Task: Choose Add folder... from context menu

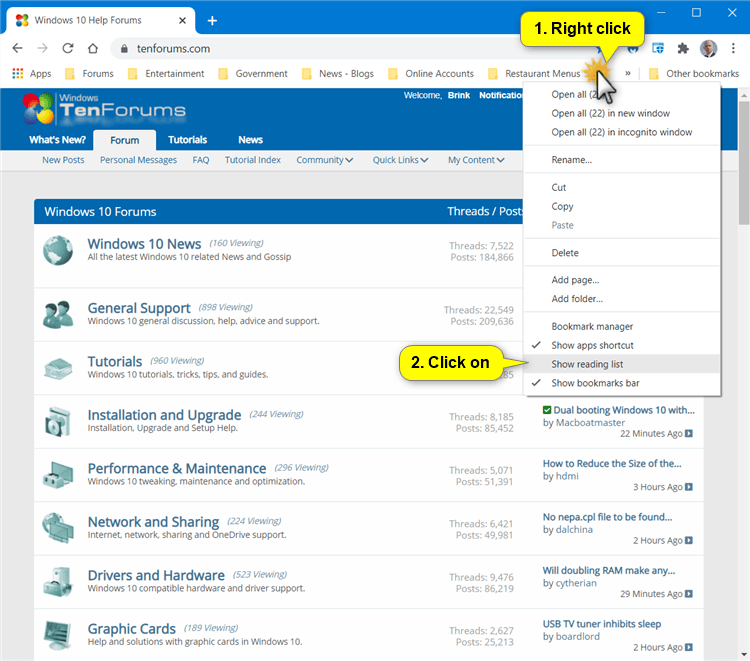Action: click(622, 299)
